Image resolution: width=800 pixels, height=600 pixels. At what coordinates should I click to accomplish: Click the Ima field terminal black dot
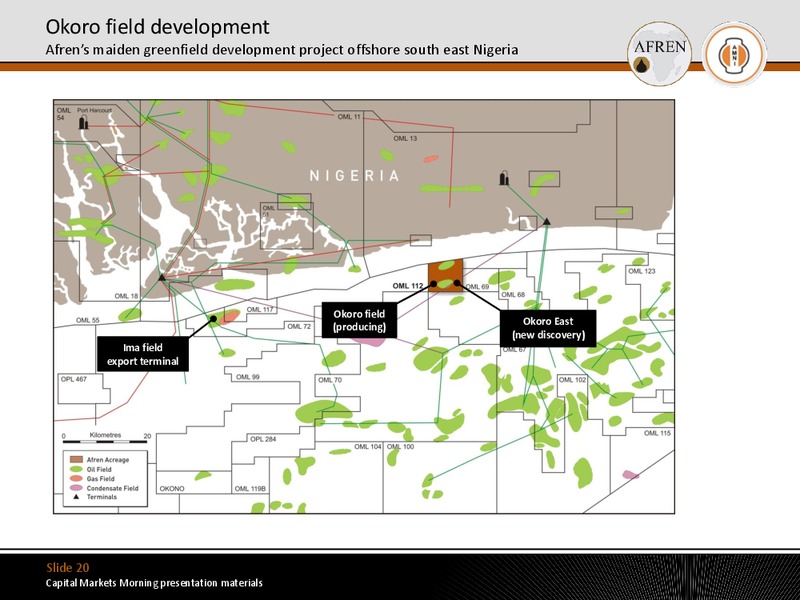tap(213, 319)
